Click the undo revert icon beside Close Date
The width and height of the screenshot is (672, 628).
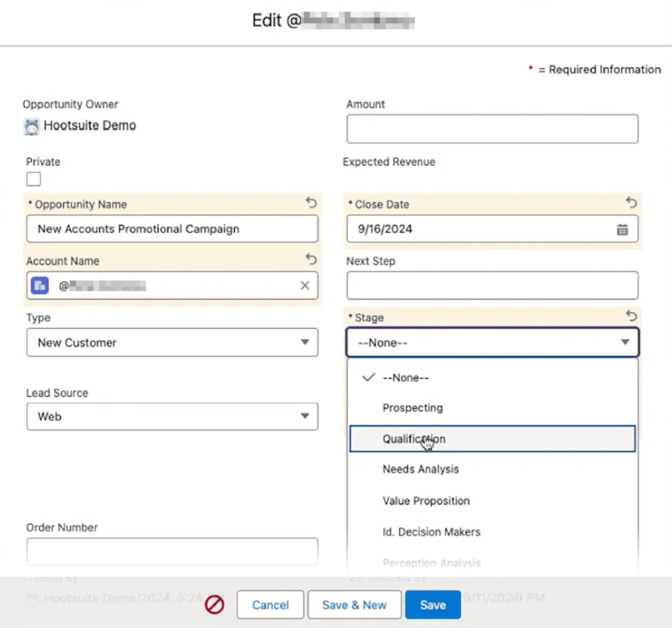coord(632,203)
